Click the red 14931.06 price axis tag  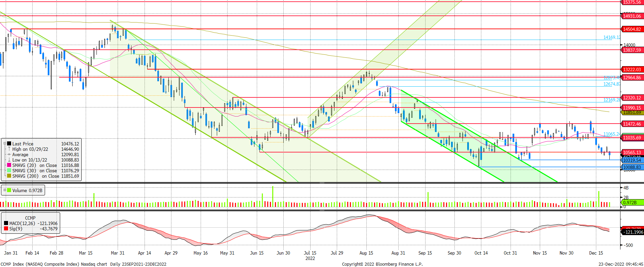point(632,16)
